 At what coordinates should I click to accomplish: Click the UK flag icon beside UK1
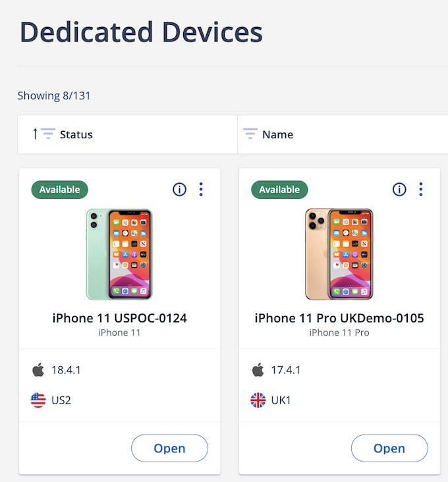coord(258,400)
